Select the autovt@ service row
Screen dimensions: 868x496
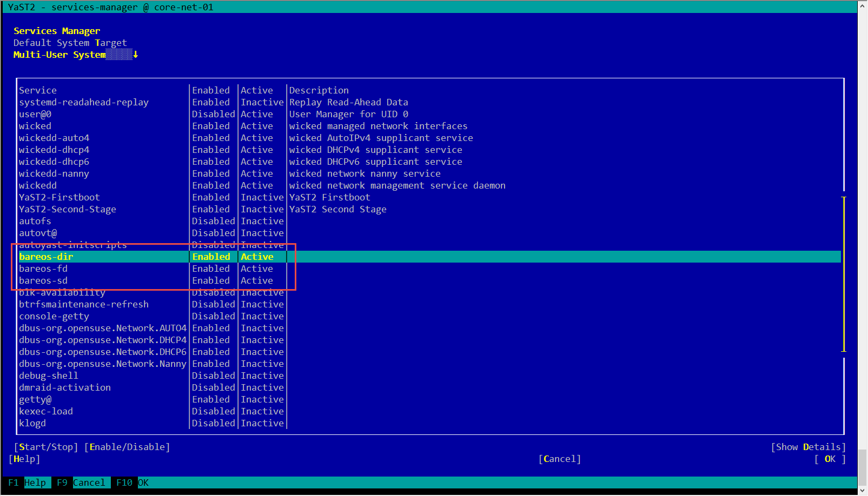(x=430, y=233)
